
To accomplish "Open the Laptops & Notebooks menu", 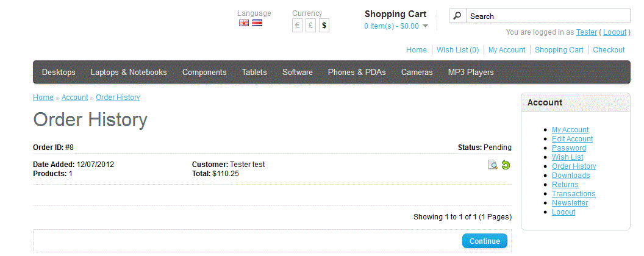I will point(129,72).
